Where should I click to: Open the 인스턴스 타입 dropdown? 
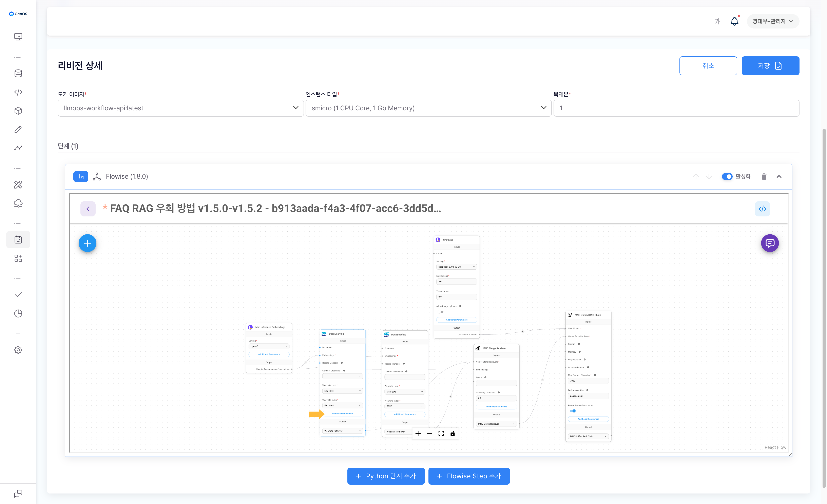pos(428,108)
